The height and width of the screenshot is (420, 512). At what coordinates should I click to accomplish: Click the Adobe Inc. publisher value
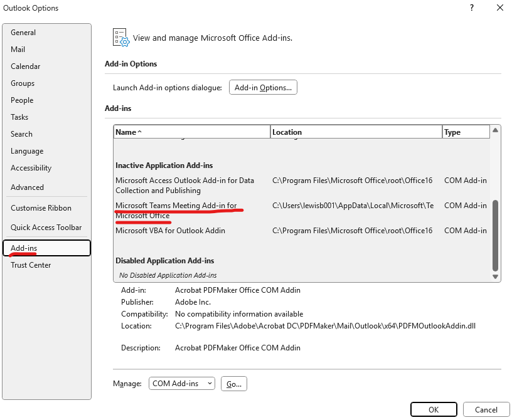point(193,302)
